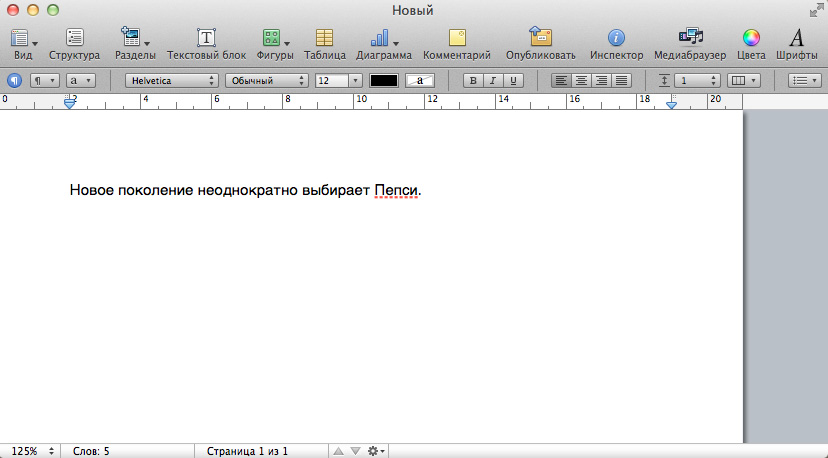Open the Helvetica font family dropdown

(171, 80)
